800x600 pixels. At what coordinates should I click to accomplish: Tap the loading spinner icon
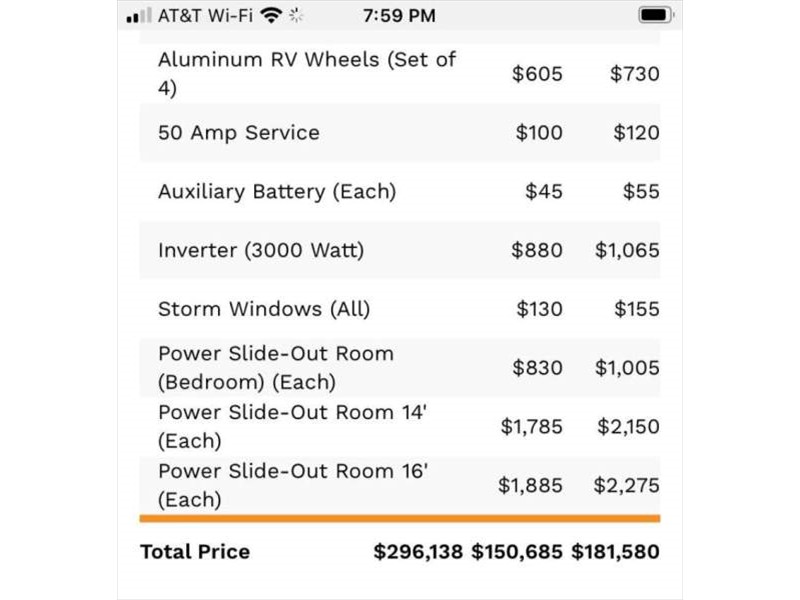click(296, 16)
